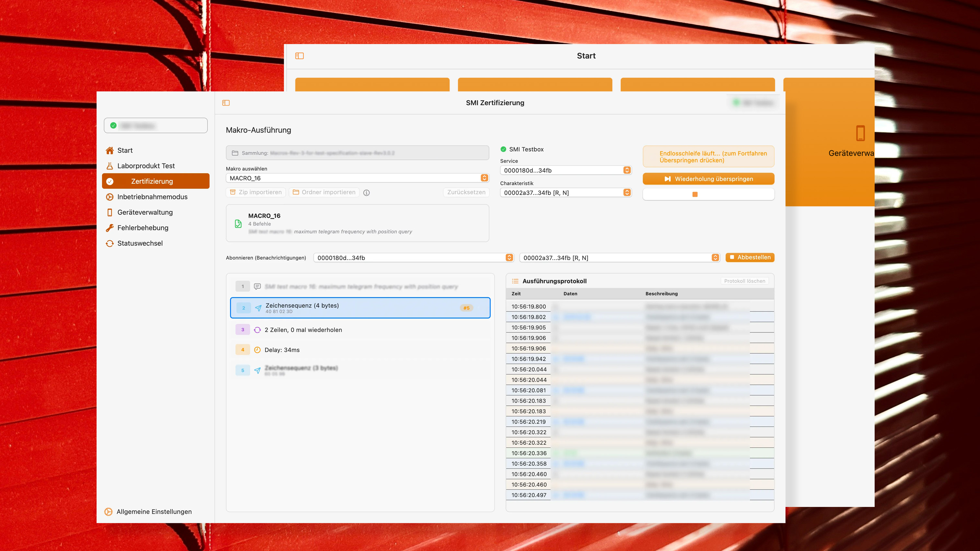Open Geräteverwaltung in the sidebar
Viewport: 980px width, 551px height.
[156, 212]
